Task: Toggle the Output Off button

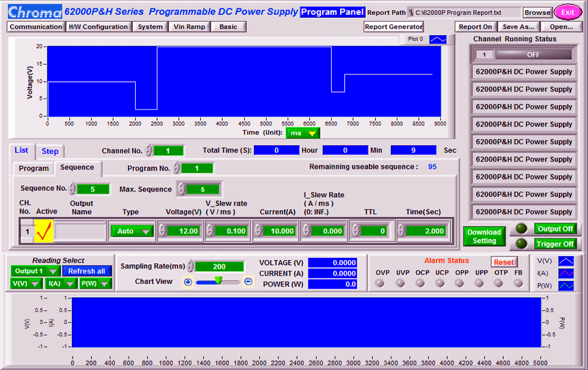Action: click(x=555, y=229)
